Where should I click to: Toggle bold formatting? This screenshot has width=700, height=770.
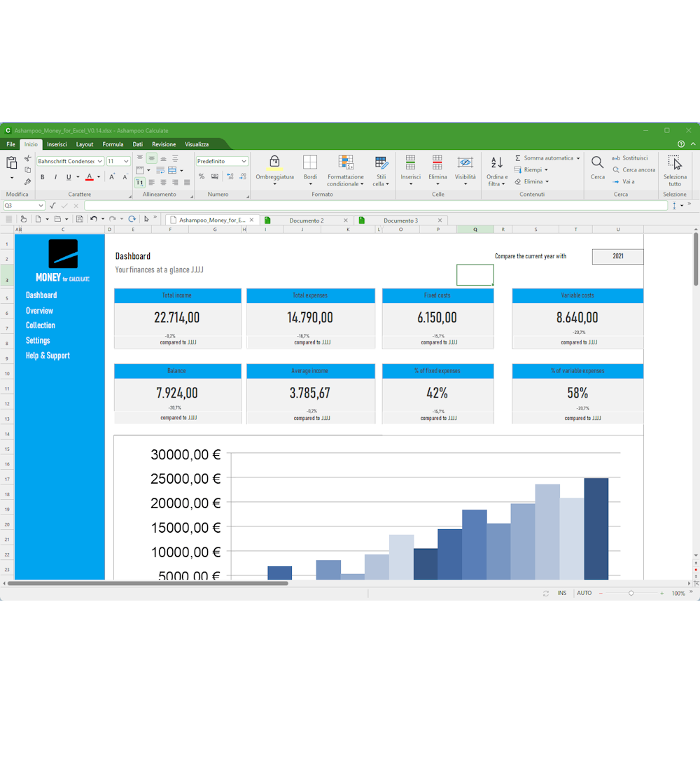(43, 177)
